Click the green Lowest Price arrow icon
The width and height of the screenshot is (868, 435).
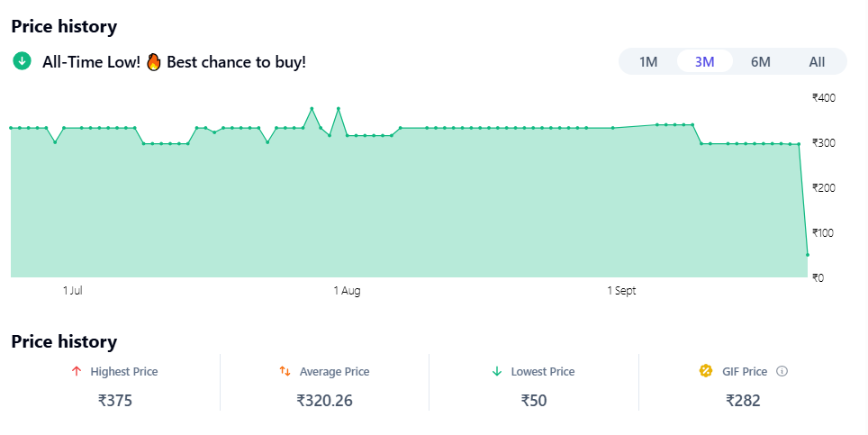pos(496,371)
